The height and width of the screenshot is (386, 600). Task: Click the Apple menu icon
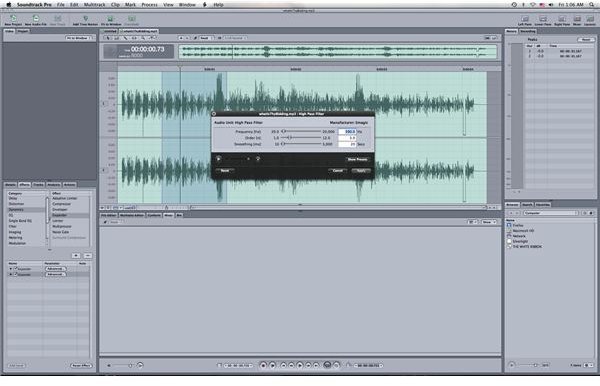click(x=8, y=5)
